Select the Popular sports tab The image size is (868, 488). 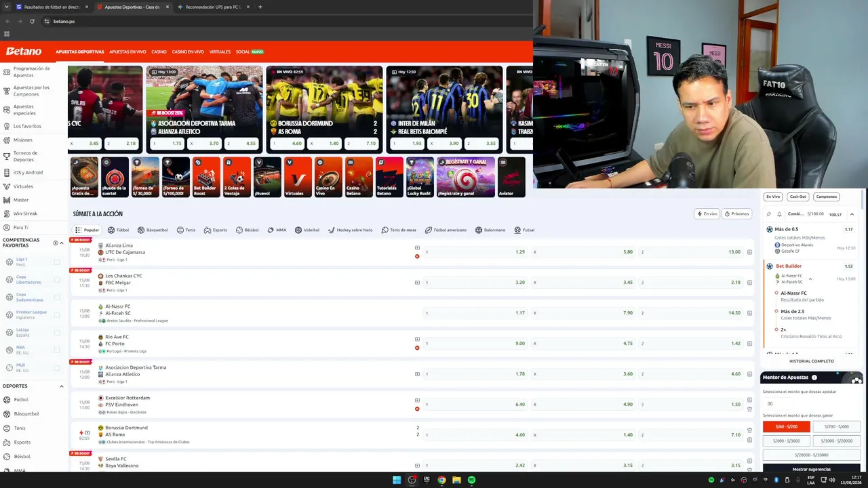[87, 230]
